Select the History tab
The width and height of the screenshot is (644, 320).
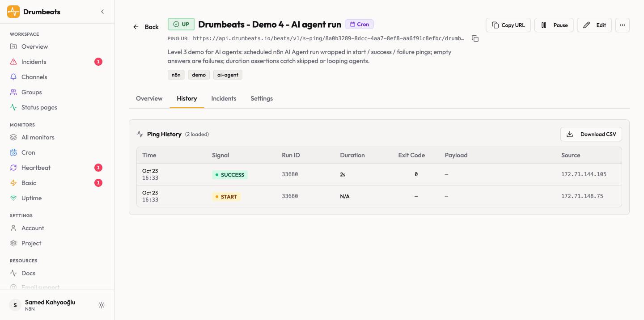187,98
